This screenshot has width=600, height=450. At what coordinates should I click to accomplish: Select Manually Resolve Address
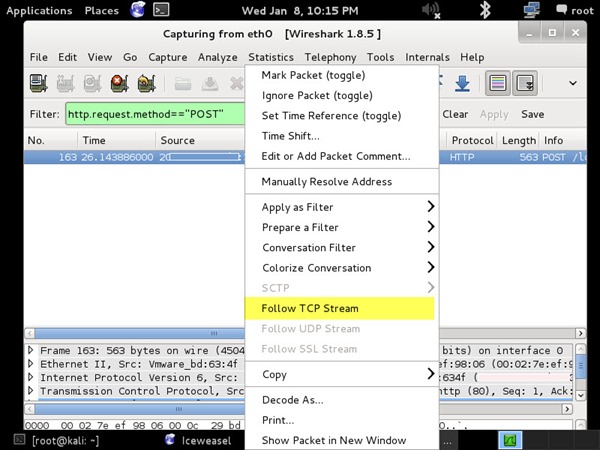pyautogui.click(x=341, y=182)
